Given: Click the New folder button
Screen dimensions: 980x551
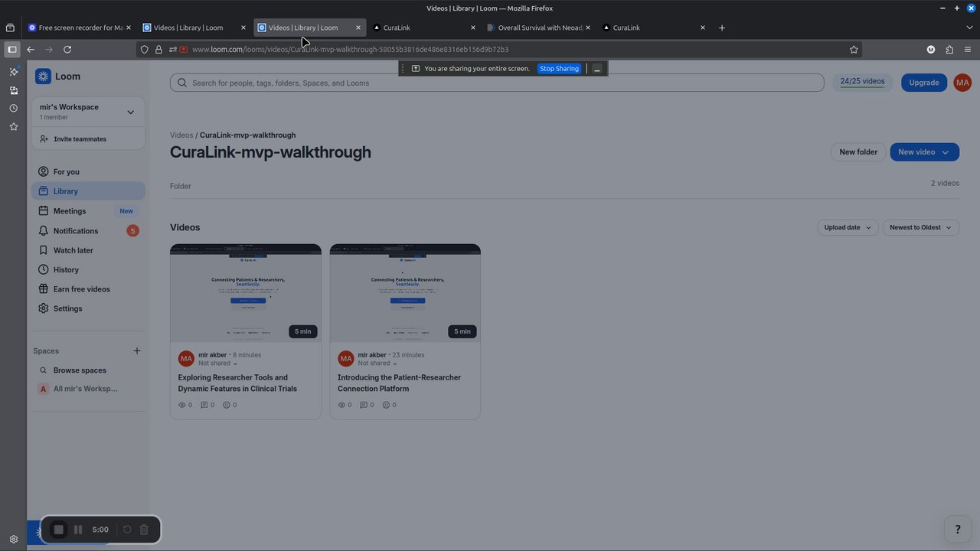Looking at the screenshot, I should point(858,152).
